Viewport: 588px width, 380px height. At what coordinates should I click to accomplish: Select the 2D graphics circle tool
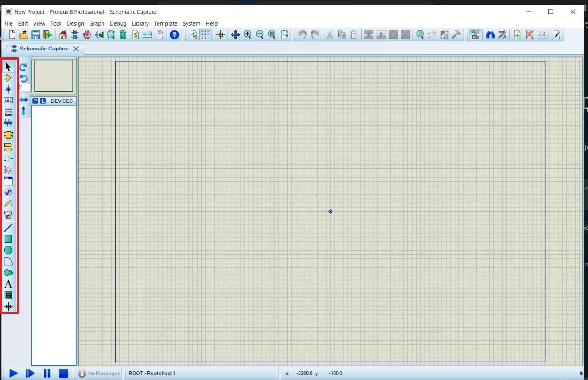coord(8,250)
